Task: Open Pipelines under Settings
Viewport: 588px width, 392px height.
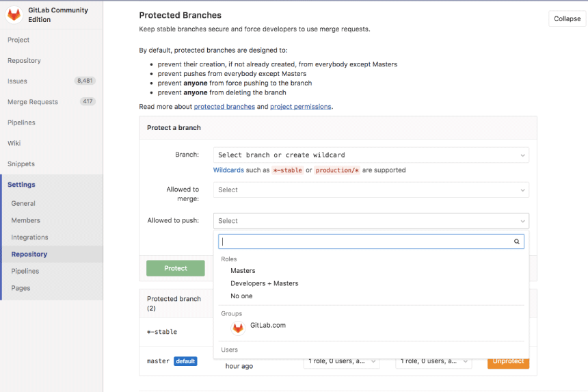Action: coord(25,271)
